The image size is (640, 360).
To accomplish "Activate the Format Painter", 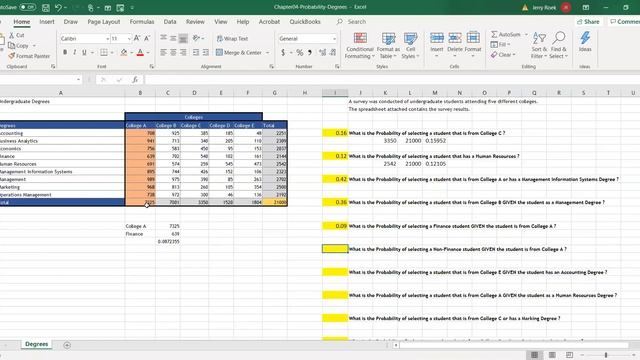I will click(29, 56).
